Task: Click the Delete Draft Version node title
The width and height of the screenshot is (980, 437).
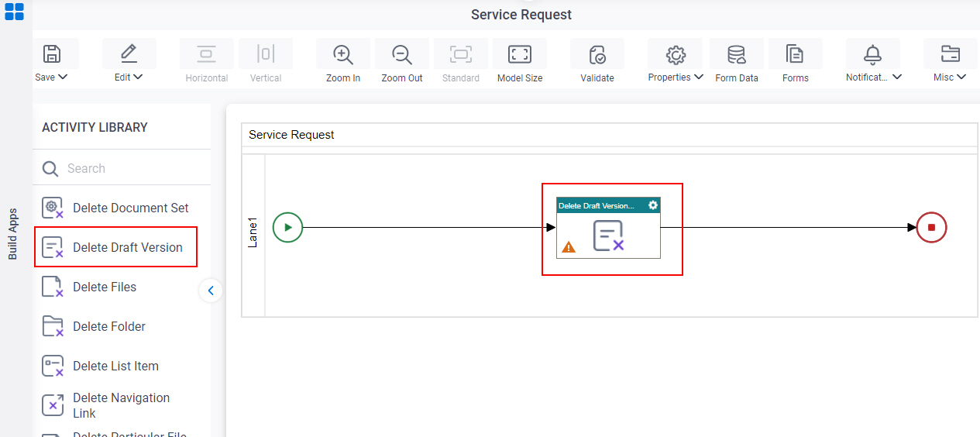Action: [597, 206]
